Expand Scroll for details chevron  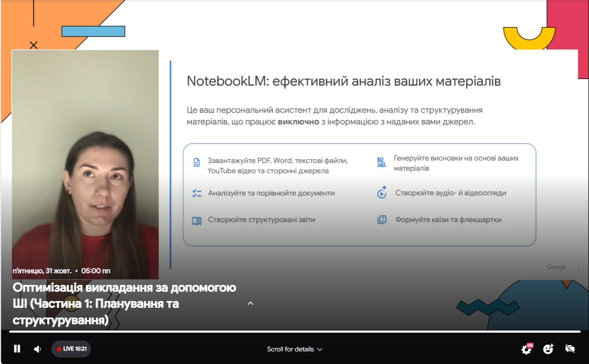320,349
